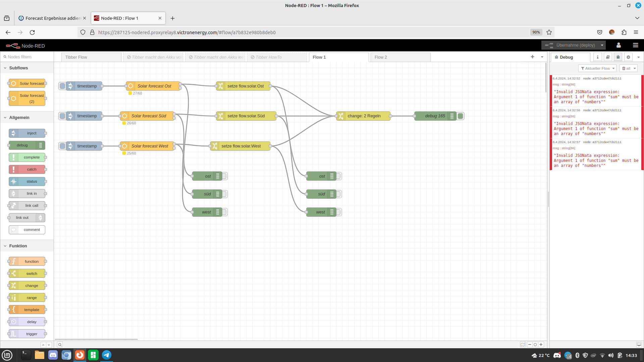This screenshot has height=362, width=644.
Task: Switch to the Tibber Flow tab
Action: click(x=91, y=57)
